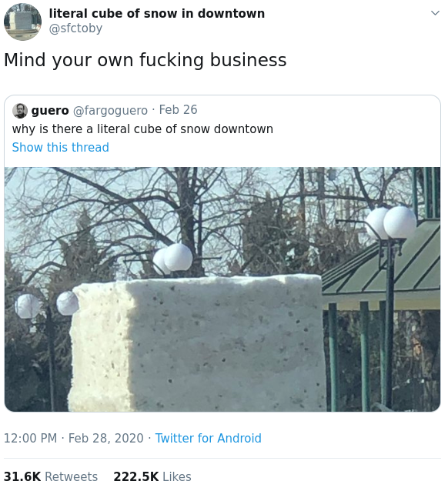Open the display name literal cube of snow
Screen dimensions: 448x491
pyautogui.click(x=156, y=13)
